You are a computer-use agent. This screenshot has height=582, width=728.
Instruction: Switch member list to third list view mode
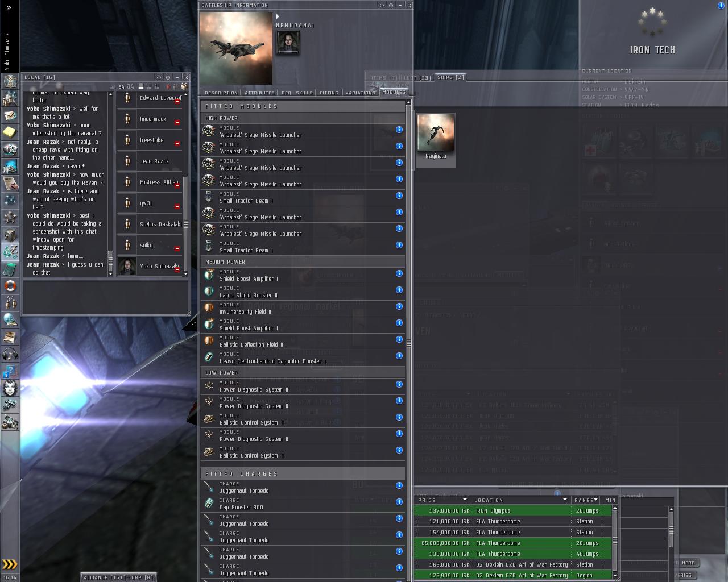click(x=156, y=86)
